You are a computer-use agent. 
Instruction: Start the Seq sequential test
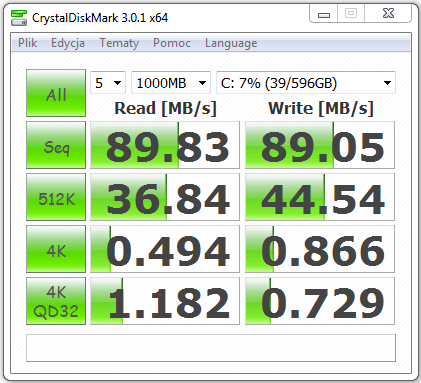coord(56,145)
